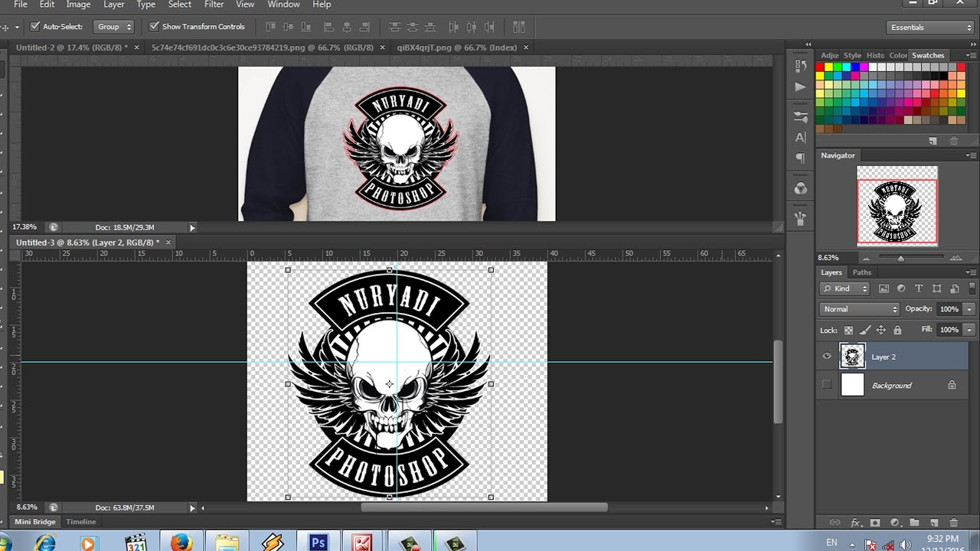
Task: Click the Link layers icon
Action: [835, 523]
